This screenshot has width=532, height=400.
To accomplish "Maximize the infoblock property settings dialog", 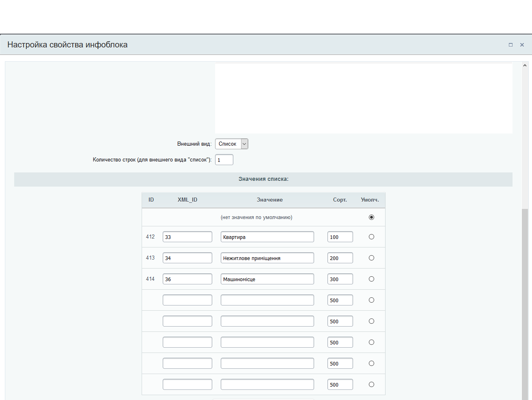I will coord(510,45).
